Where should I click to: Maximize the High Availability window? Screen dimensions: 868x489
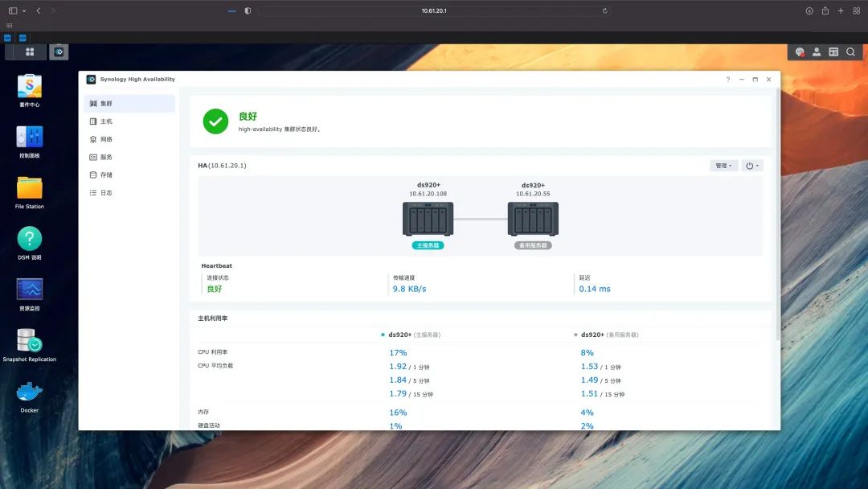[x=755, y=79]
